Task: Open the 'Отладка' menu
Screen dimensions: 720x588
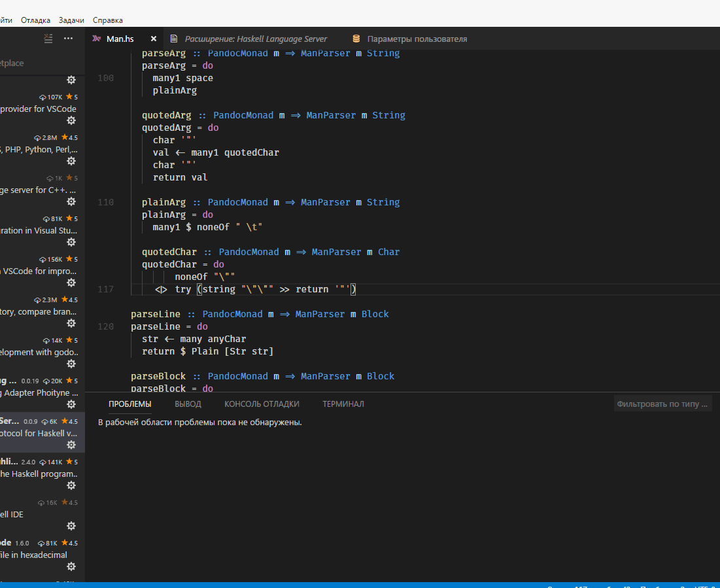Action: point(35,20)
